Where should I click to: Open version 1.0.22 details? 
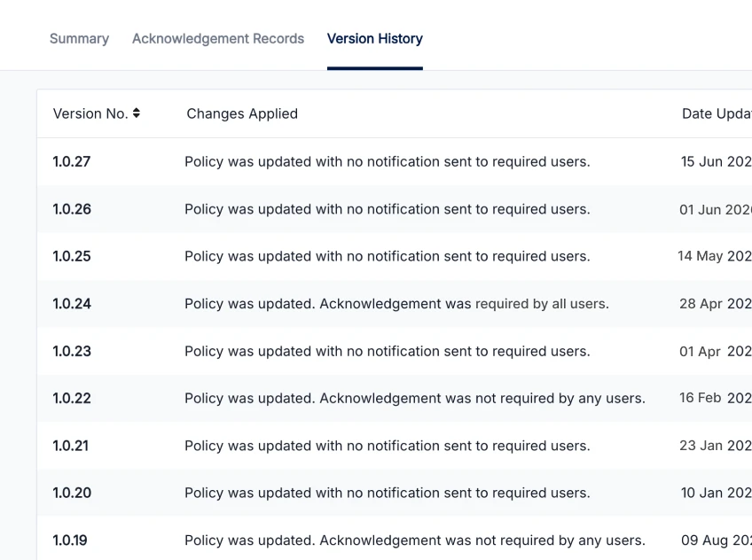point(72,398)
